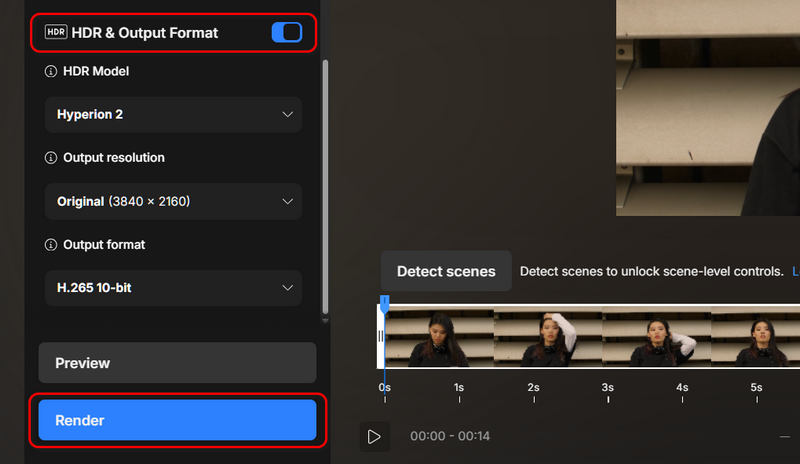Toggle the HDR & Output Format switch

[287, 32]
